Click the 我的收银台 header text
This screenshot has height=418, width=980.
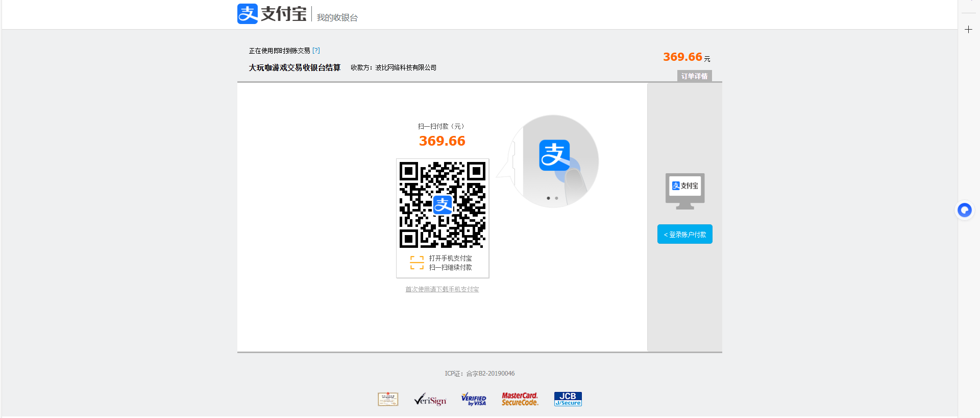point(337,18)
